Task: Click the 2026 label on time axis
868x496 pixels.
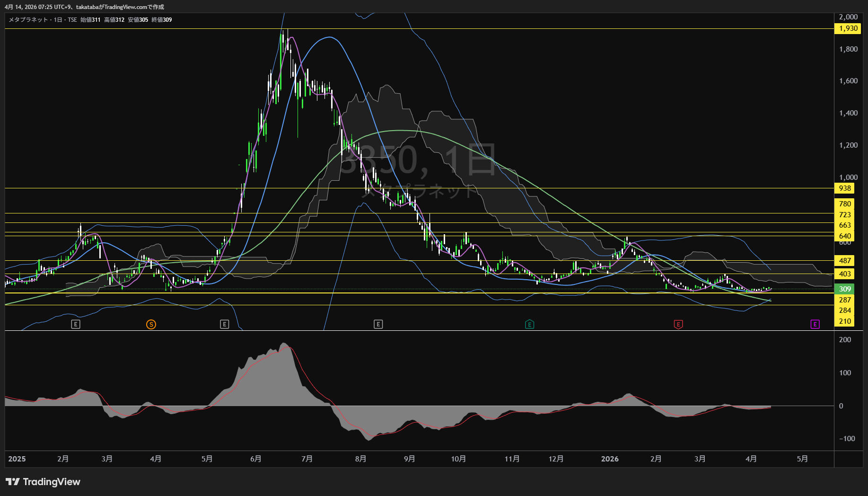Action: pyautogui.click(x=609, y=459)
